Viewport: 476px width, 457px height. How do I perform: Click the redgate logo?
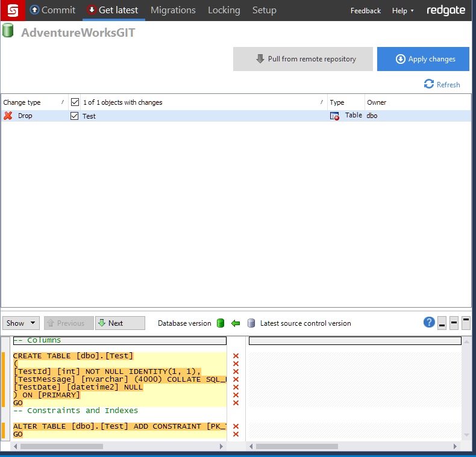coord(446,10)
